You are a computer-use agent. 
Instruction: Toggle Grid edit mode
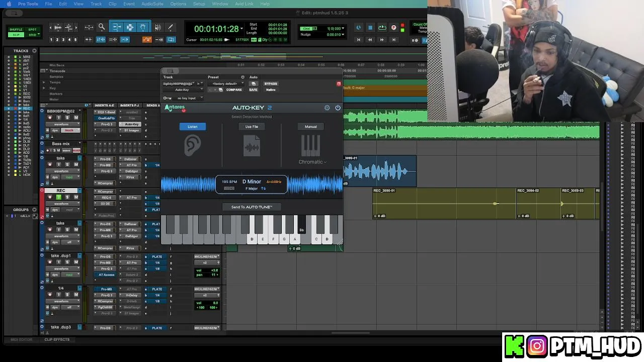point(32,35)
